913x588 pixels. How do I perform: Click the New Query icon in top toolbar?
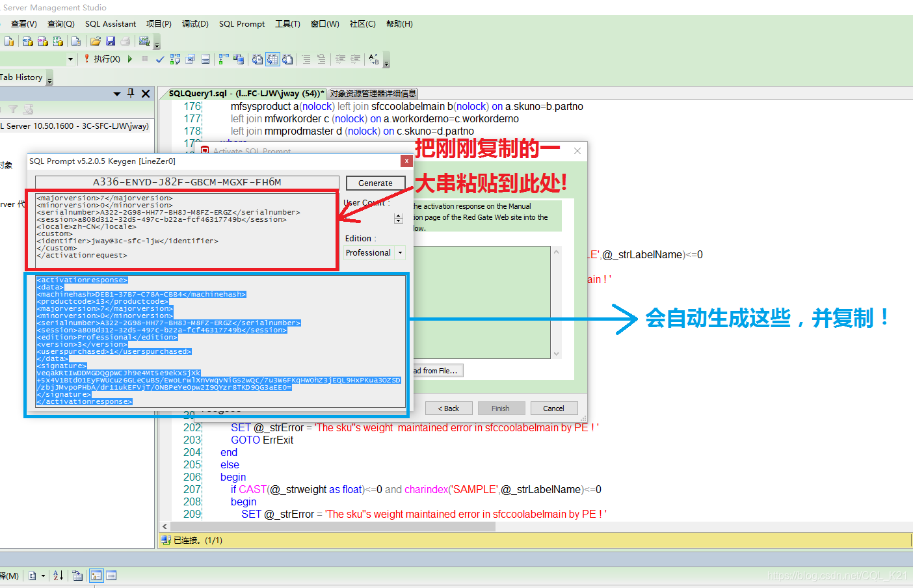pyautogui.click(x=8, y=42)
